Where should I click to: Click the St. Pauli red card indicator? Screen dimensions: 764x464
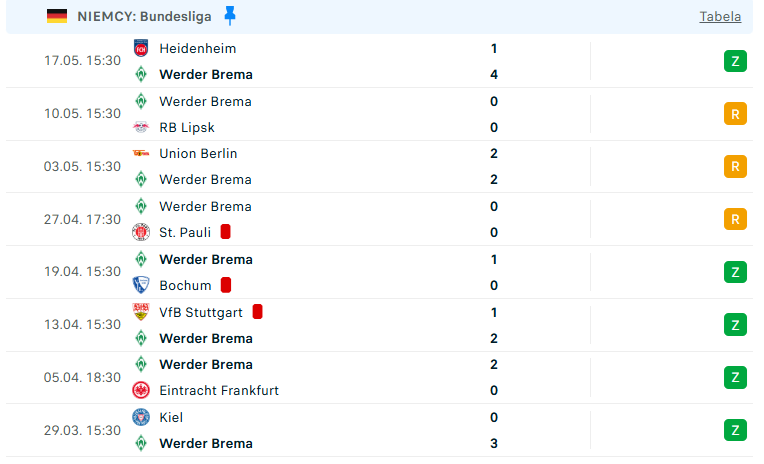point(225,232)
